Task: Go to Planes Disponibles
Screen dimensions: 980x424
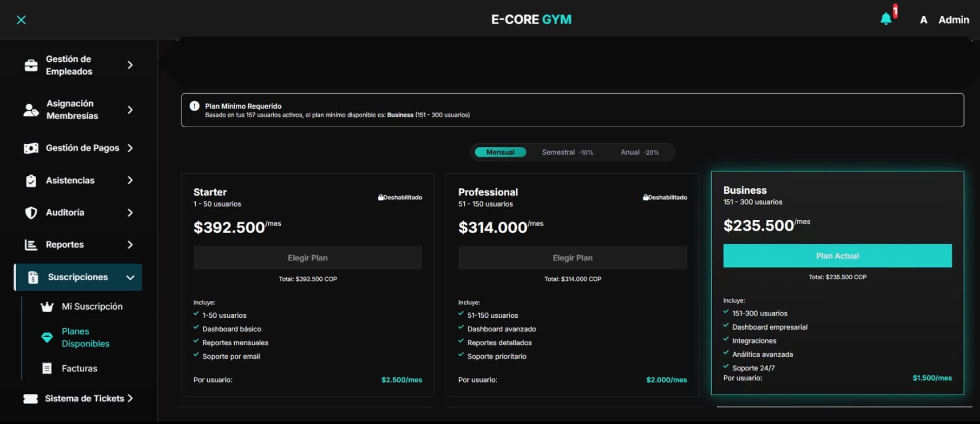Action: (x=86, y=337)
